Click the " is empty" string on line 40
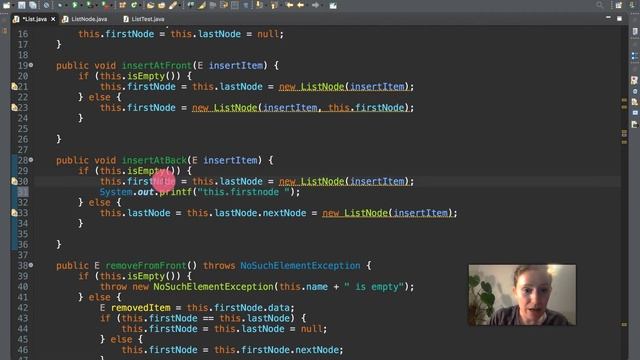Viewport: 640px width, 360px height. (373, 287)
